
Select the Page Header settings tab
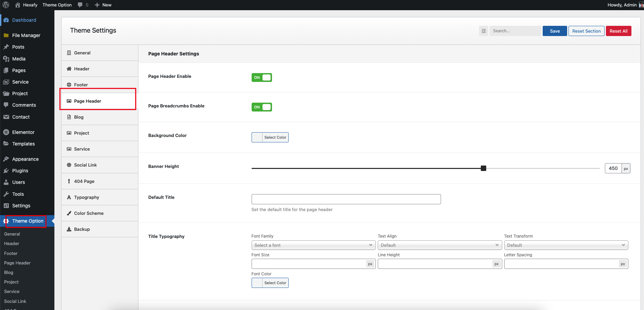tap(100, 101)
